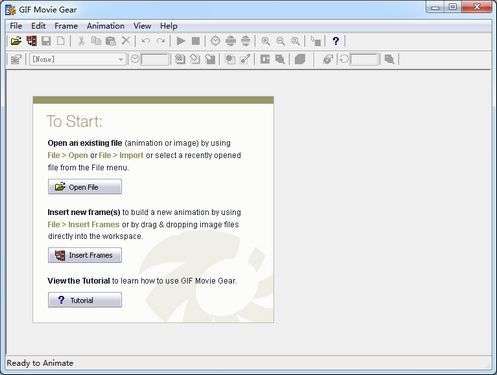
Task: Click the Zoom In magnifier icon
Action: [266, 41]
